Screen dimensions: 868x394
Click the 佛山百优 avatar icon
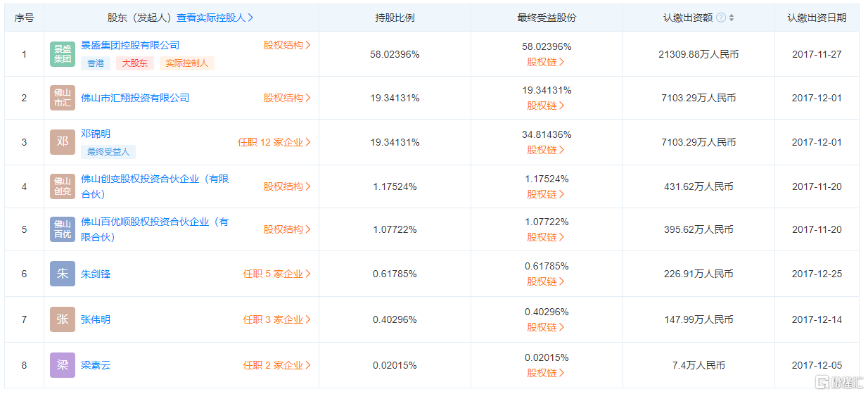tap(63, 229)
